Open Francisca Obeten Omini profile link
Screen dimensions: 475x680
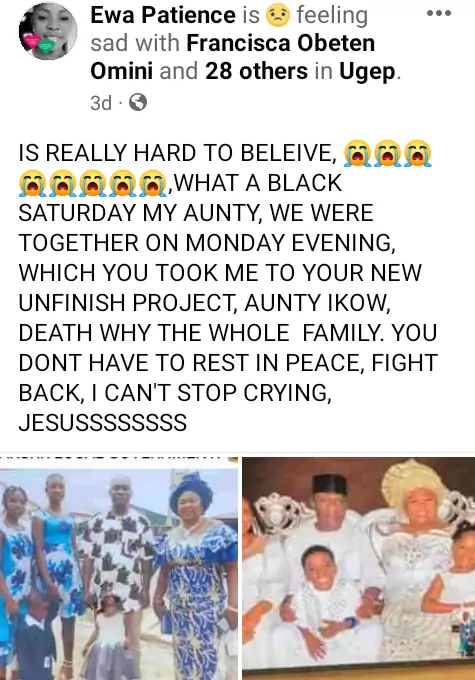pos(233,57)
